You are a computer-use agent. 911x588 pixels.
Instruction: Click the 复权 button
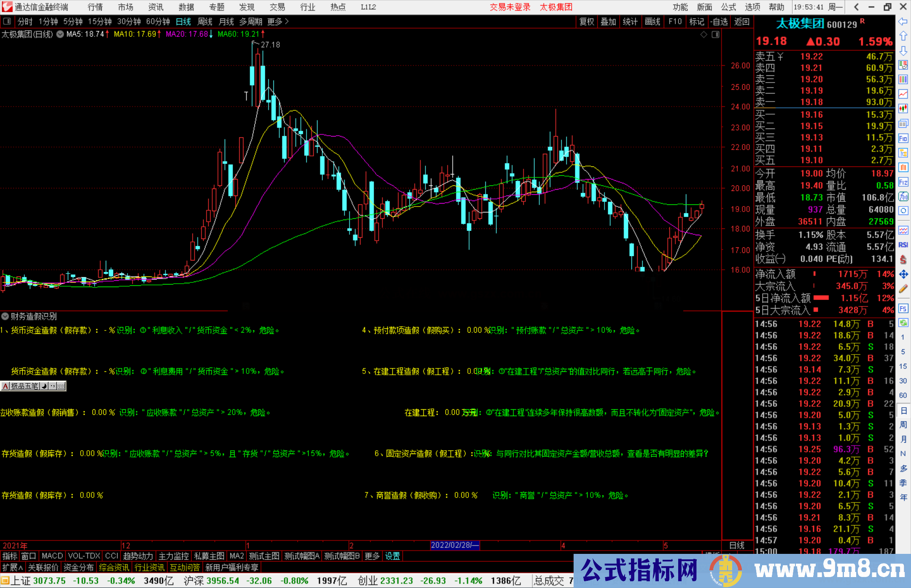(x=587, y=21)
